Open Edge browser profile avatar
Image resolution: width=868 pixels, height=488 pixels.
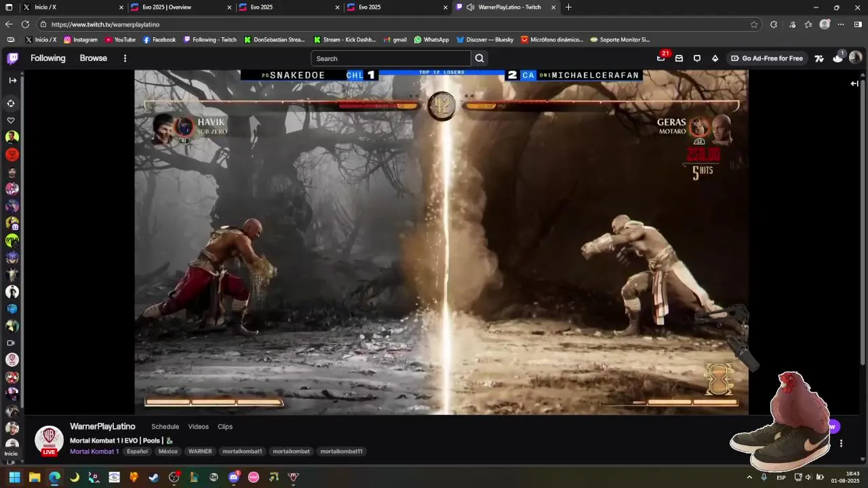[x=825, y=24]
